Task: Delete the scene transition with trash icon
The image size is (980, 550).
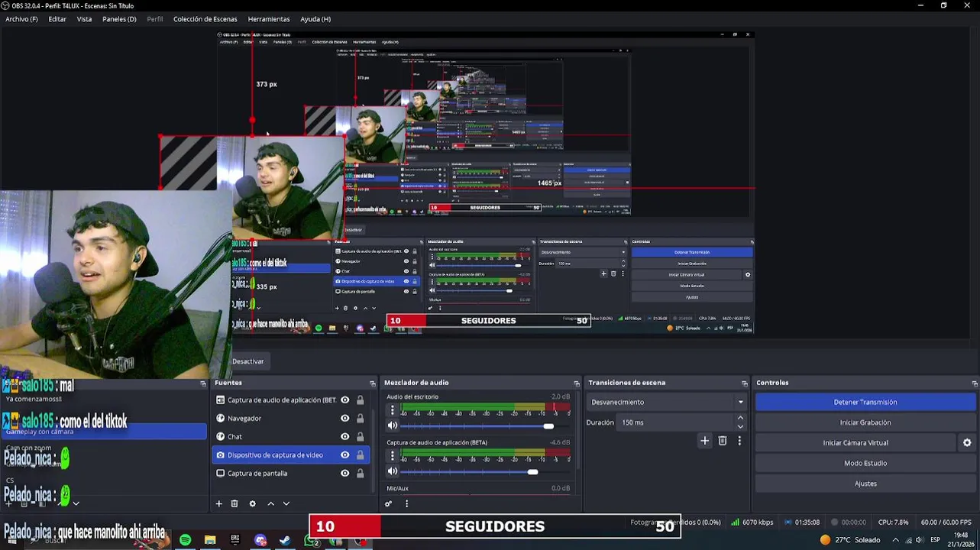Action: click(x=723, y=441)
